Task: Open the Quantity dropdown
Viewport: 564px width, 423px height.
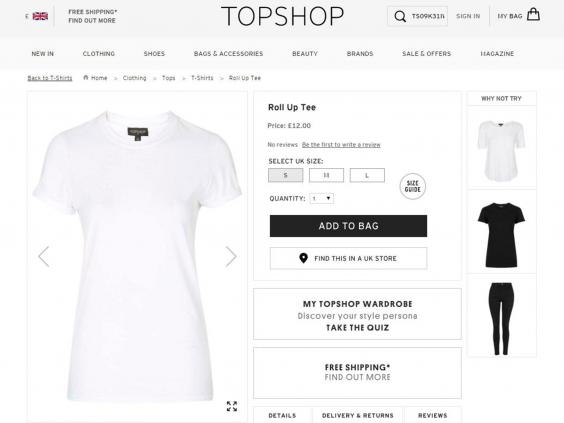Action: (x=322, y=199)
